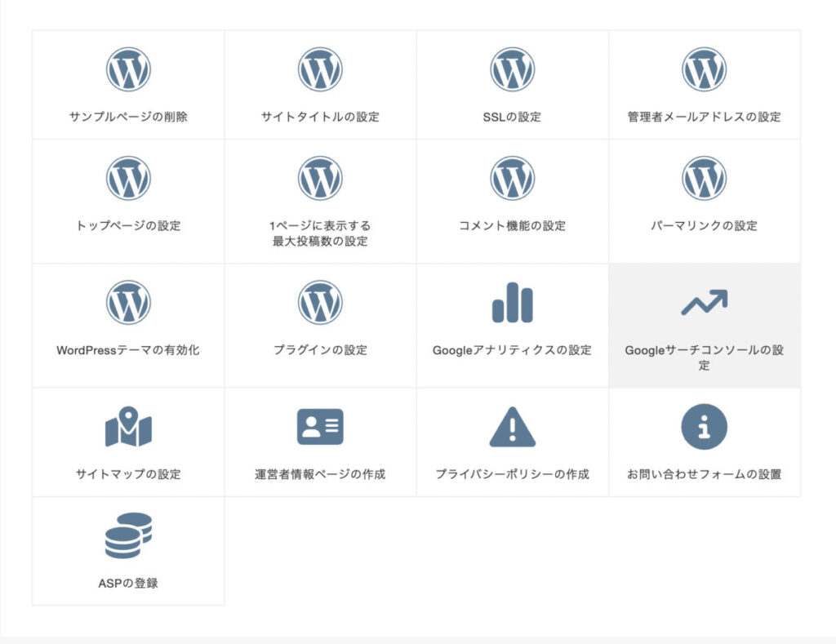Open 運営者情報ページの作成 text link
The image size is (836, 644).
click(320, 474)
